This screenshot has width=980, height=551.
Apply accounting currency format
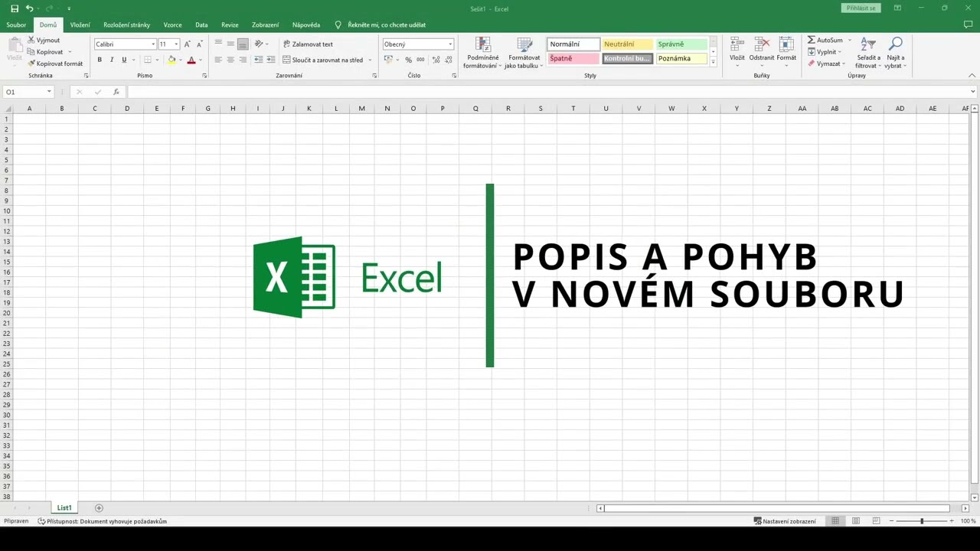click(x=388, y=60)
